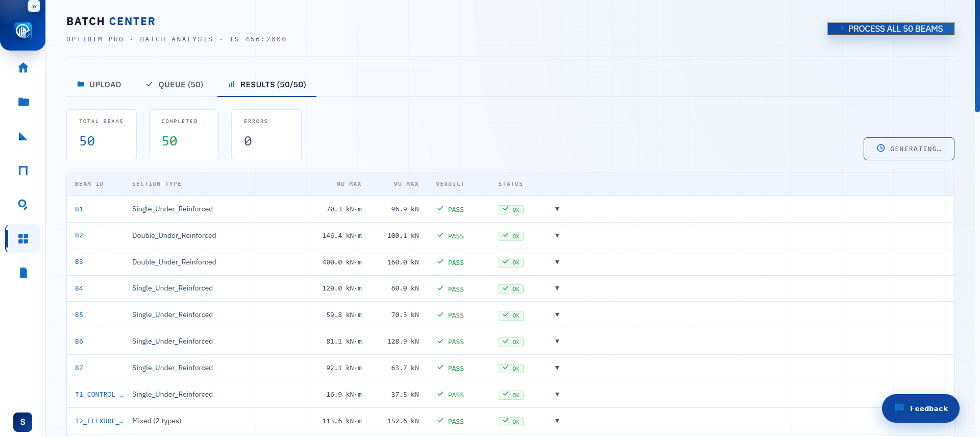The height and width of the screenshot is (437, 980).
Task: Click the Vu Max column header
Action: (x=406, y=184)
